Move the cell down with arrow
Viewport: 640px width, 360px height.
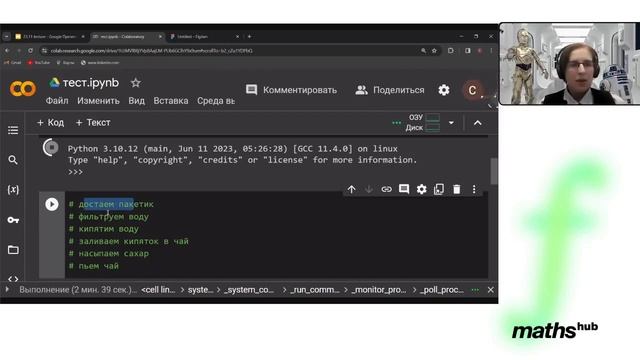[369, 189]
